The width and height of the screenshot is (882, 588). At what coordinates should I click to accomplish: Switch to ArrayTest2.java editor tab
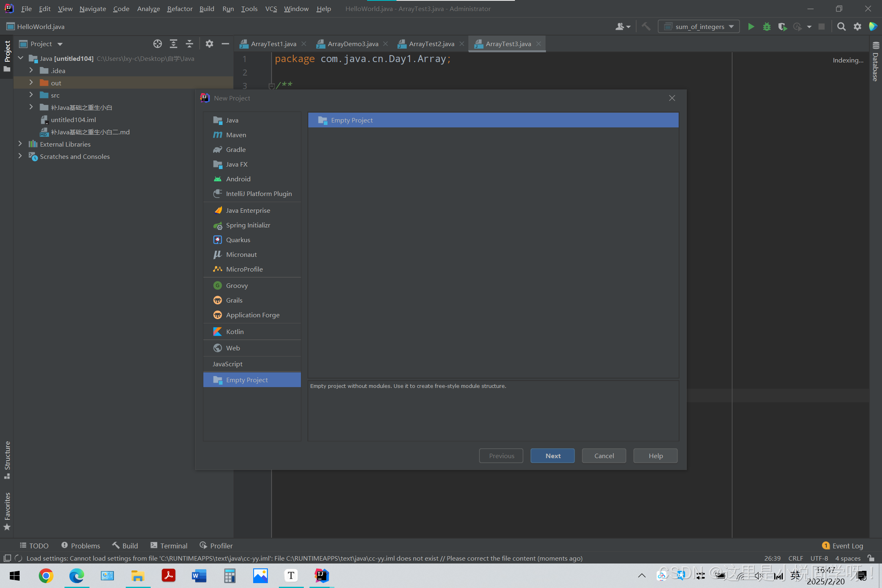[431, 44]
